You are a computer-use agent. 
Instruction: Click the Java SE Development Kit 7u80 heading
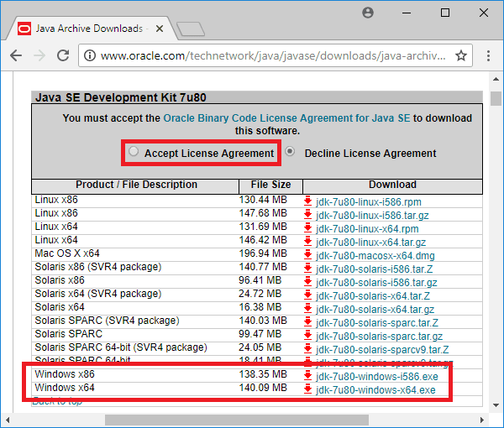pos(121,97)
